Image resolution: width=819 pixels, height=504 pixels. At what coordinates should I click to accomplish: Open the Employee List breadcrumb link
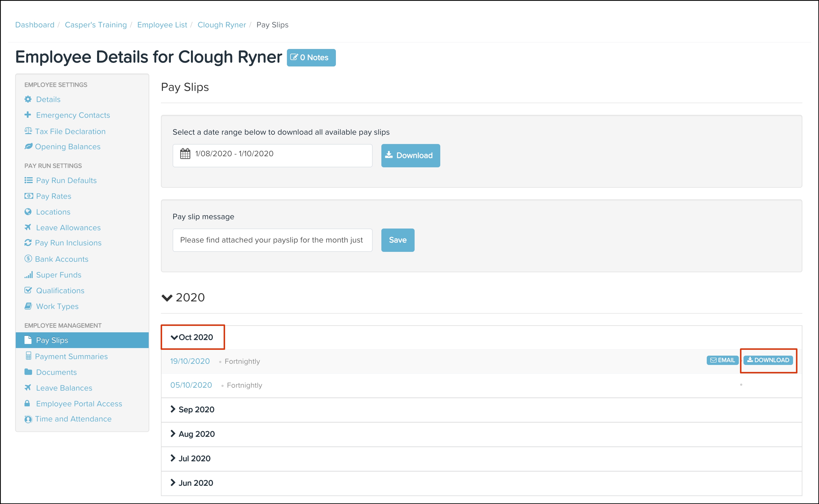click(x=162, y=25)
